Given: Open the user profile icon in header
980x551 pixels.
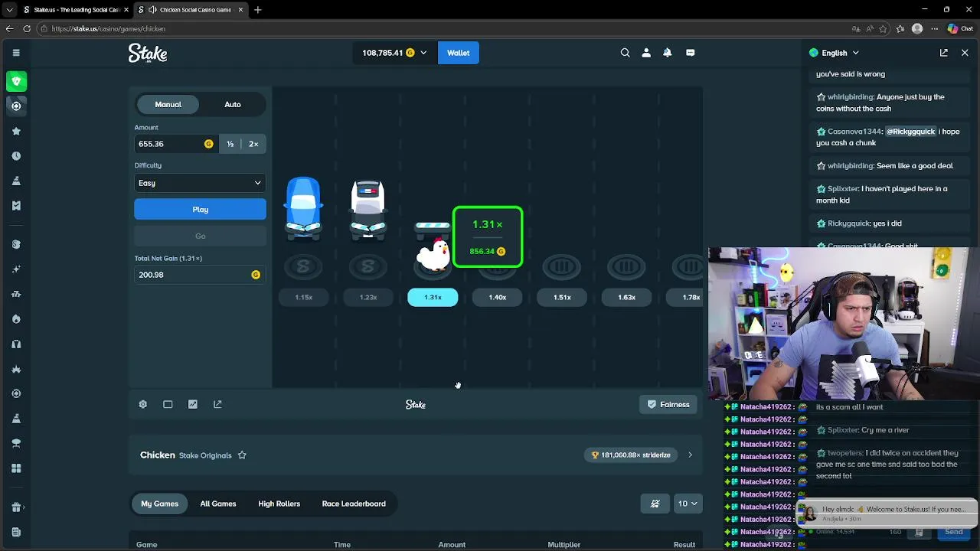Looking at the screenshot, I should point(646,53).
